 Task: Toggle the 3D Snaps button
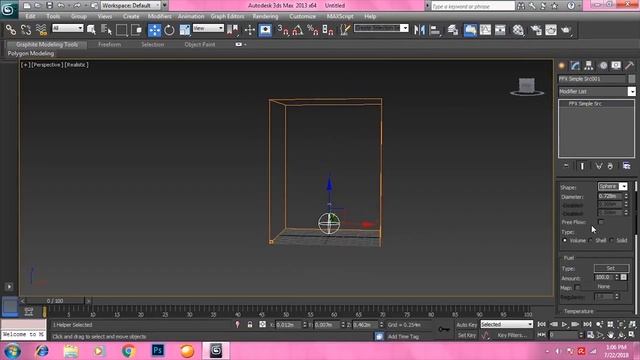pos(282,30)
